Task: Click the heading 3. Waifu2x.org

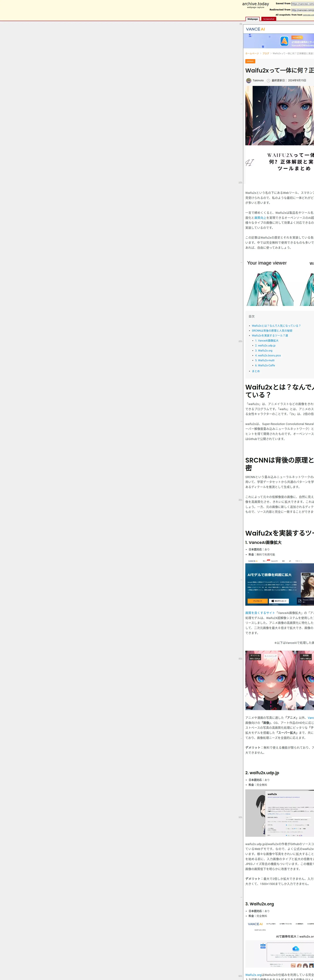Action: pyautogui.click(x=260, y=904)
